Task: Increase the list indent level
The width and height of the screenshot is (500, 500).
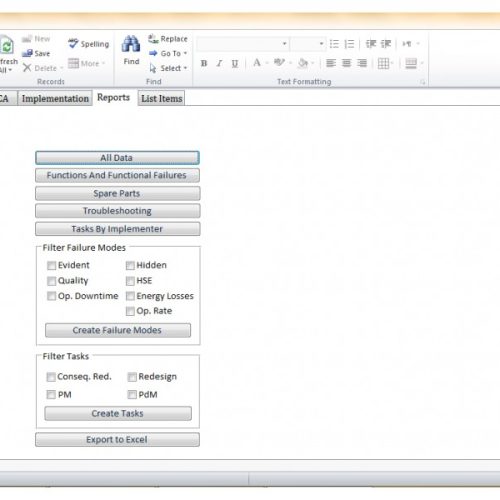Action: click(x=386, y=44)
